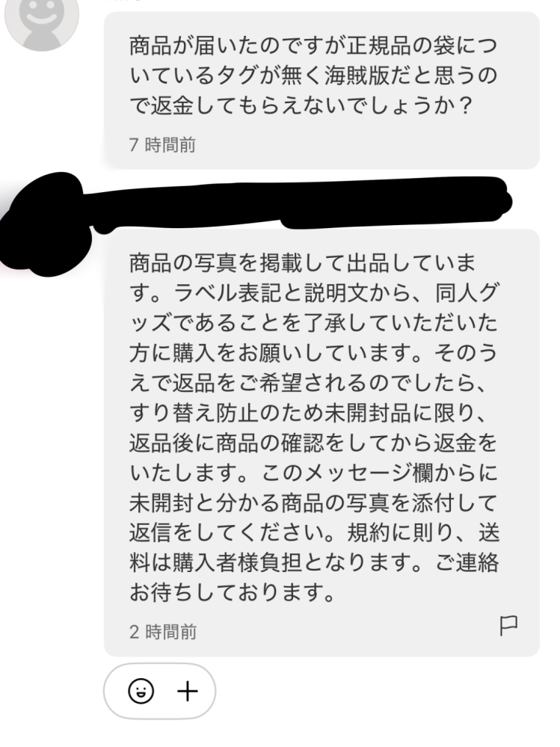560x747 pixels.
Task: Report the seller's reply using flag icon
Action: (x=508, y=625)
